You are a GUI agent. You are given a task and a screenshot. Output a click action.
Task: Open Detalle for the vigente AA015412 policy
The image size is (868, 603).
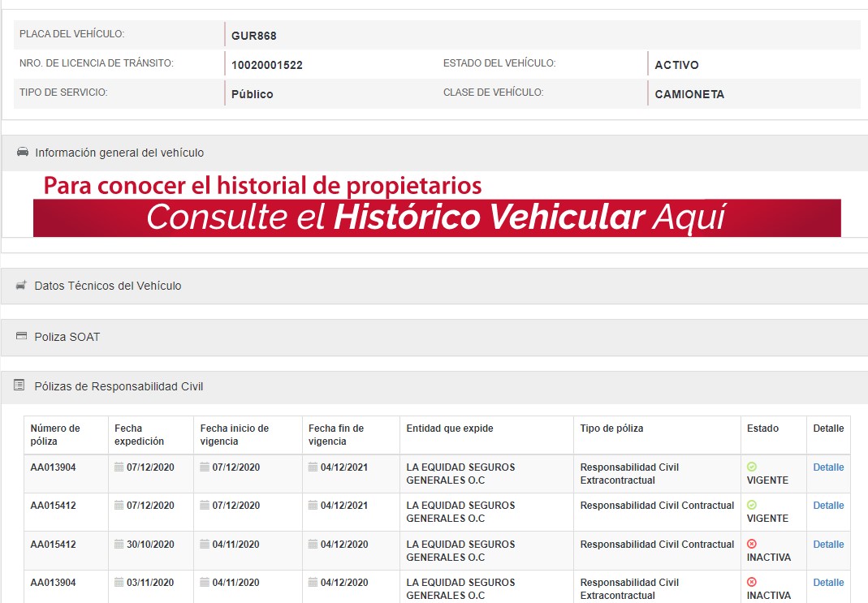coord(828,506)
